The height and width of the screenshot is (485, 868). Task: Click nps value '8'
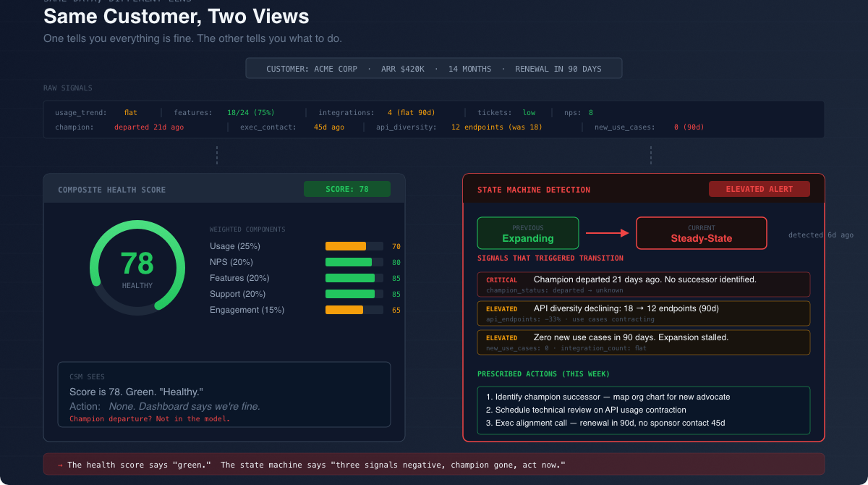click(x=591, y=112)
